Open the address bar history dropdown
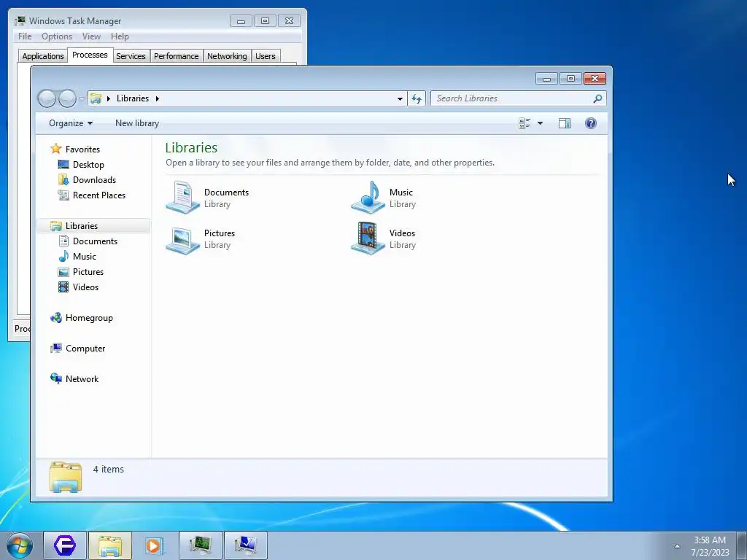The image size is (747, 560). (400, 98)
